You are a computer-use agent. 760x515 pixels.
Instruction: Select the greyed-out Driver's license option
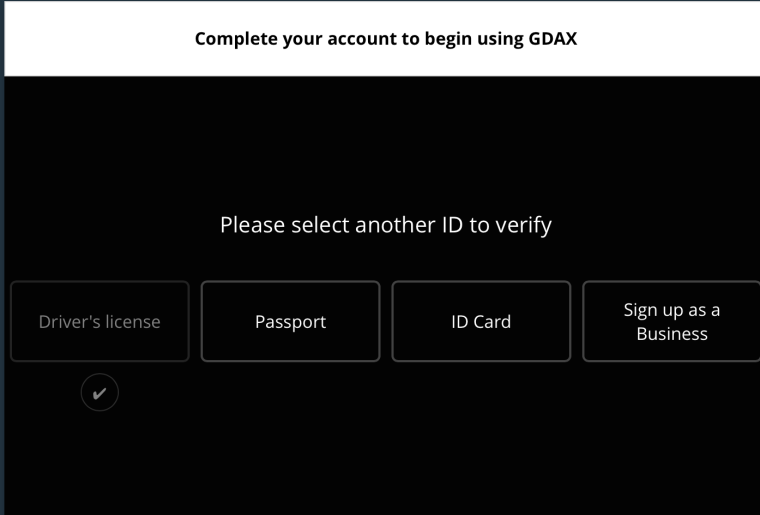pyautogui.click(x=99, y=321)
